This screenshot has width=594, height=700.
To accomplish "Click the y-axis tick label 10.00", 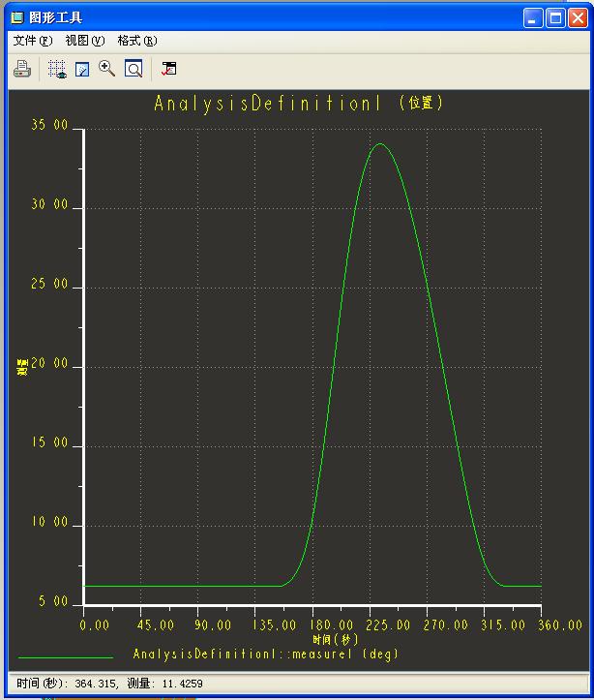I will tap(49, 522).
